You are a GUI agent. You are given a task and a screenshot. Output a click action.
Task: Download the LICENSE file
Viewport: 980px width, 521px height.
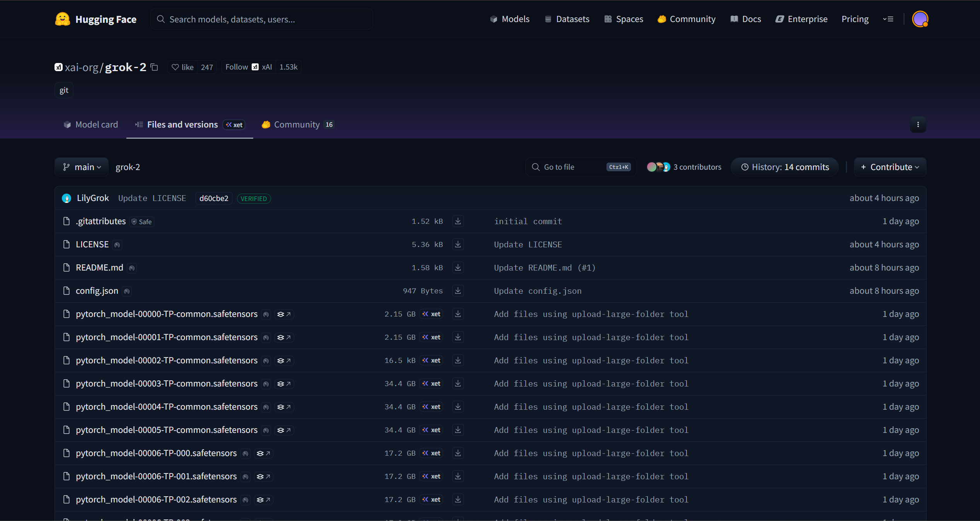coord(458,244)
